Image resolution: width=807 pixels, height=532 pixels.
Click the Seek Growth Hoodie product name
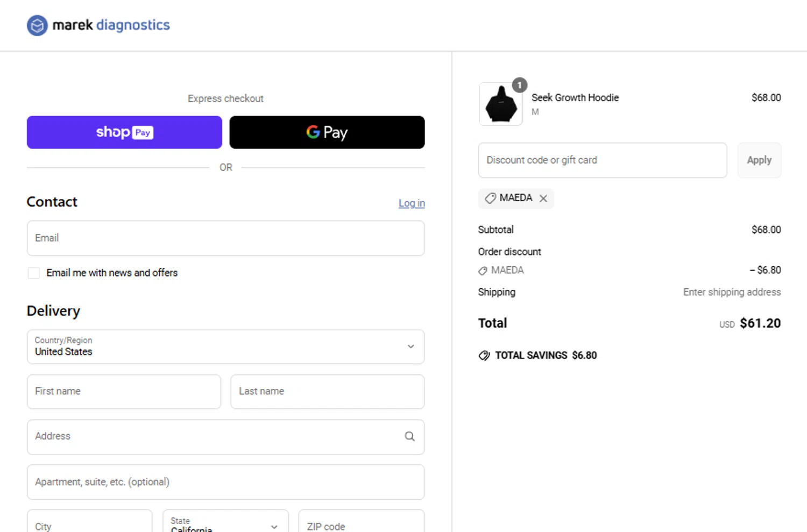575,98
